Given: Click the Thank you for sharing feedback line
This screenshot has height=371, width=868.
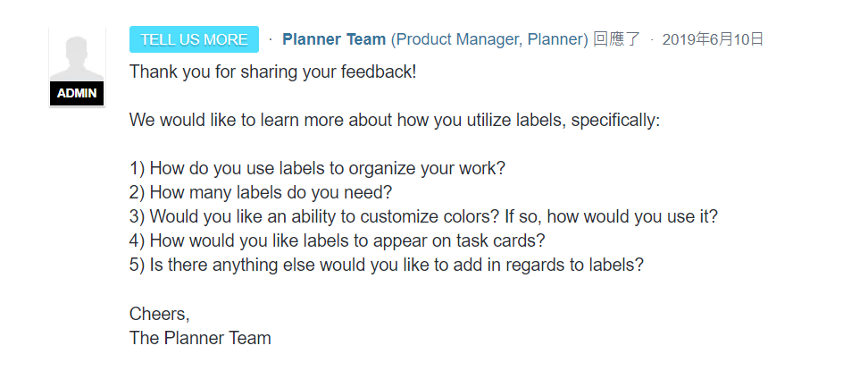Looking at the screenshot, I should [272, 72].
